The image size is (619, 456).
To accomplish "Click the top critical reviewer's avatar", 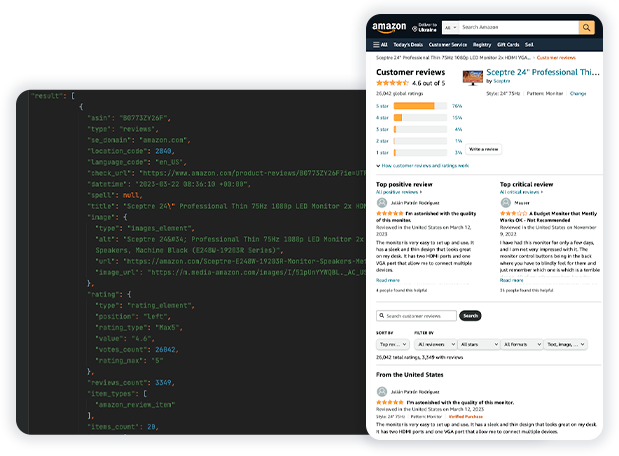I will tap(506, 203).
